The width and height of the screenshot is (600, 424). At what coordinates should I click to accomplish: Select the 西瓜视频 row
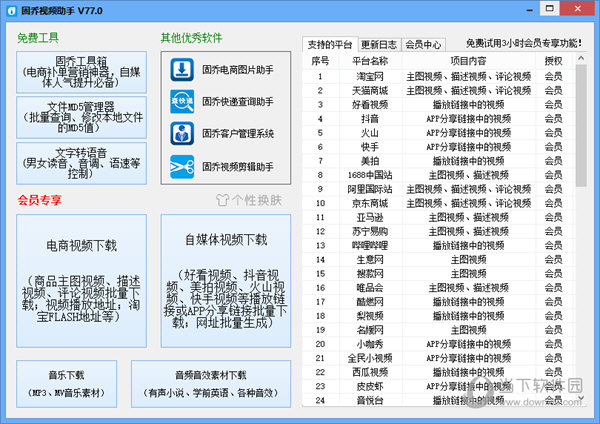click(439, 372)
